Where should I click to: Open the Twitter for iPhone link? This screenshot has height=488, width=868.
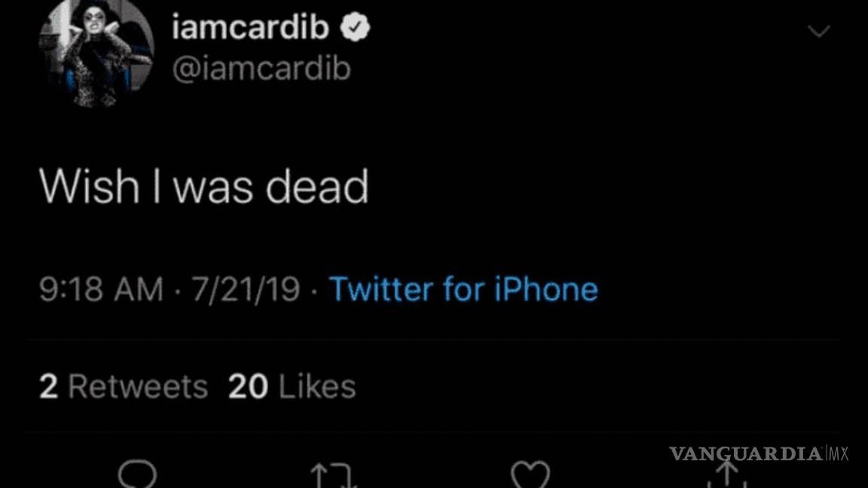[463, 288]
